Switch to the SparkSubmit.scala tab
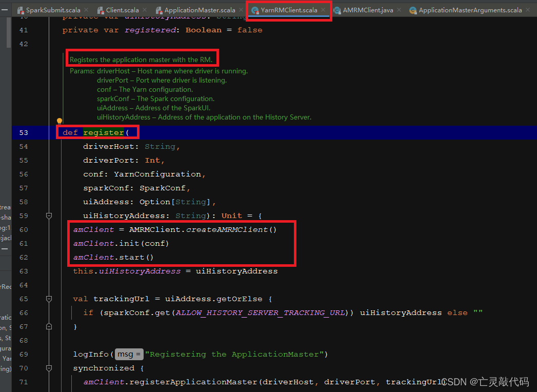 53,10
